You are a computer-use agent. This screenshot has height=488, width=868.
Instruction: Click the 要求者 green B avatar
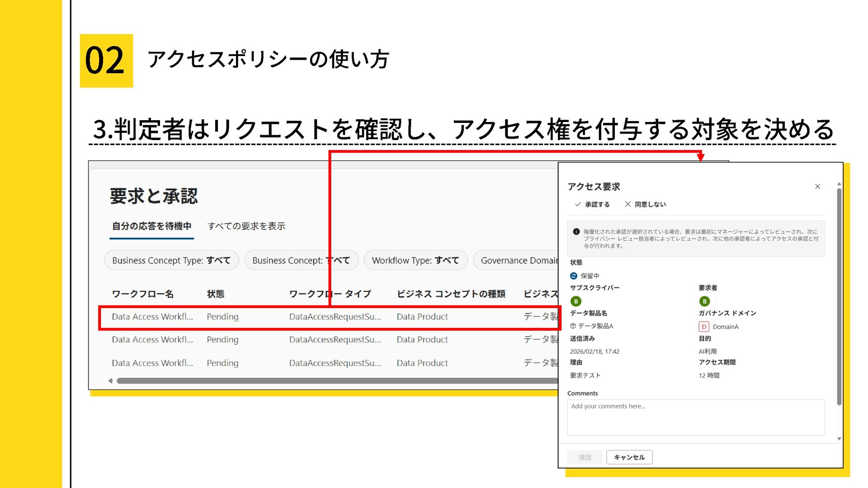click(x=704, y=301)
